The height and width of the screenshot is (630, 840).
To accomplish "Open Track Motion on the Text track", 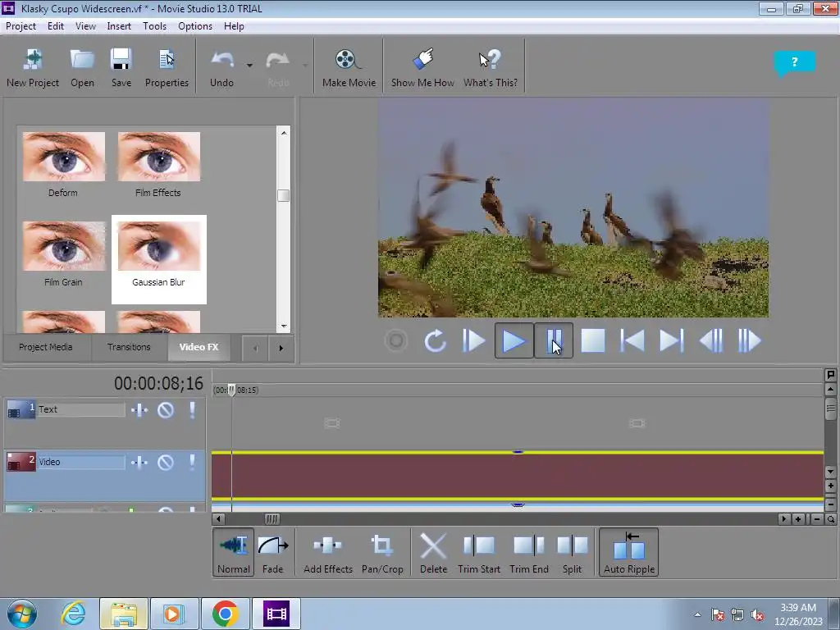I will (x=139, y=410).
